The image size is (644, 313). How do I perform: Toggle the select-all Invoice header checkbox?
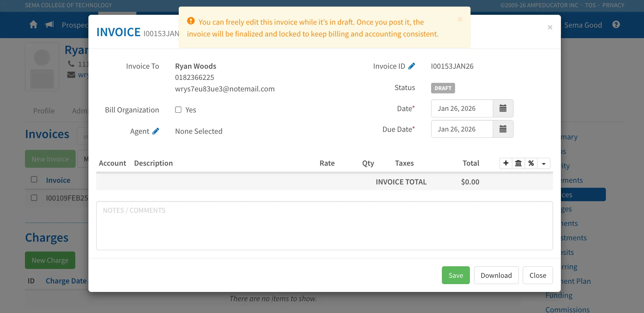[x=34, y=180]
